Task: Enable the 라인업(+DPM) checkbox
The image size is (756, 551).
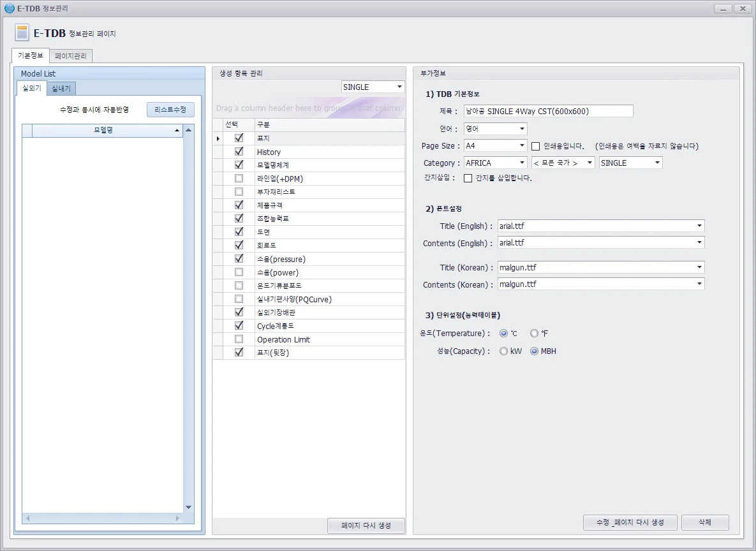Action: click(x=239, y=179)
